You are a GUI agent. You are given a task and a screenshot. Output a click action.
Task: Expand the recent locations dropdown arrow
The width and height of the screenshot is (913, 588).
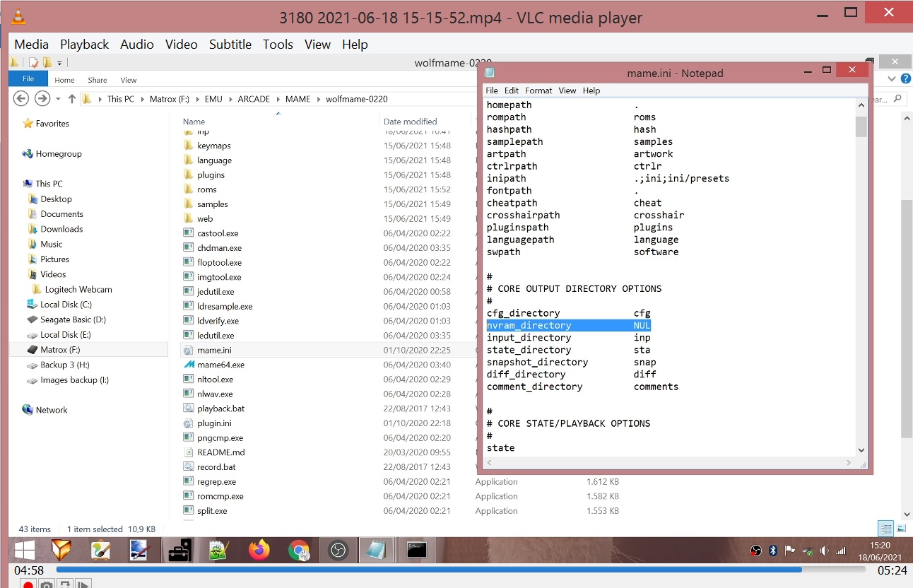pos(58,99)
